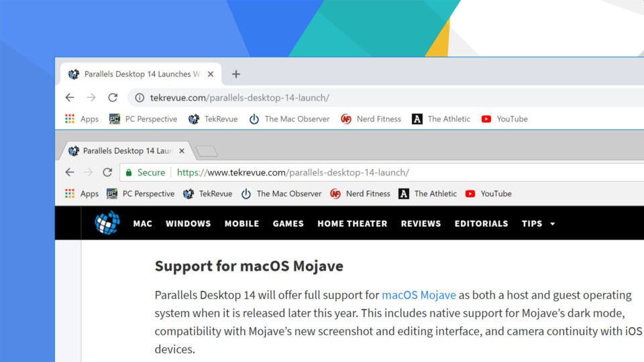The width and height of the screenshot is (644, 362).
Task: Open Nerd Fitness bookmark in upper bar
Action: tap(371, 119)
